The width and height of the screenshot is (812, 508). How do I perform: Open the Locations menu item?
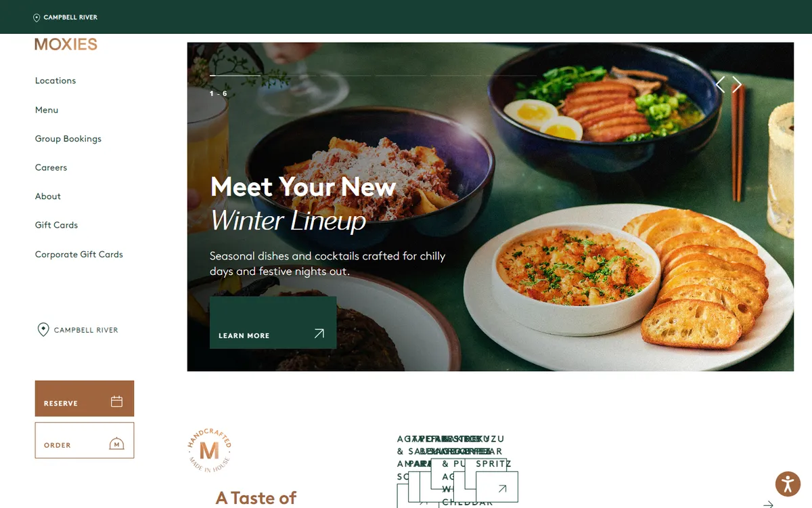coord(55,81)
